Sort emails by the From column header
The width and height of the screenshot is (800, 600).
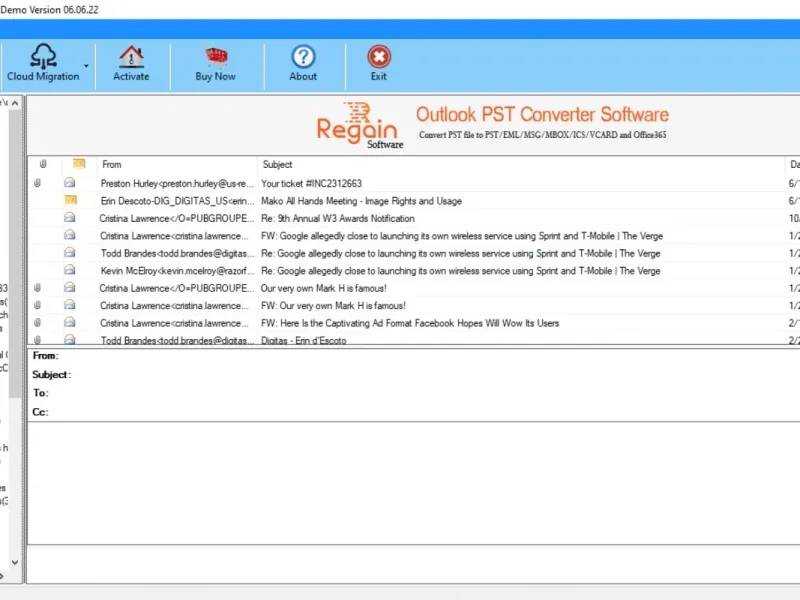(x=112, y=164)
